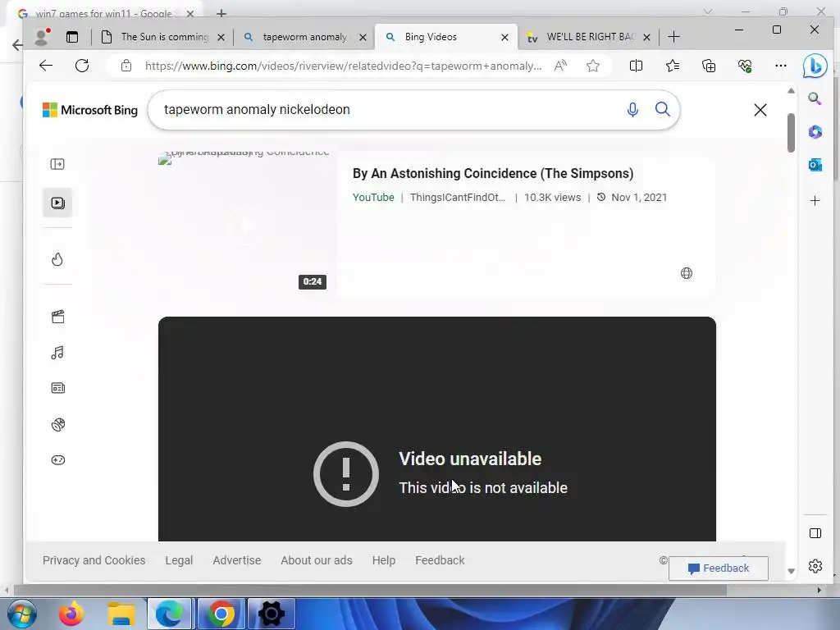
Task: Launch Firefox from the taskbar
Action: click(x=71, y=614)
